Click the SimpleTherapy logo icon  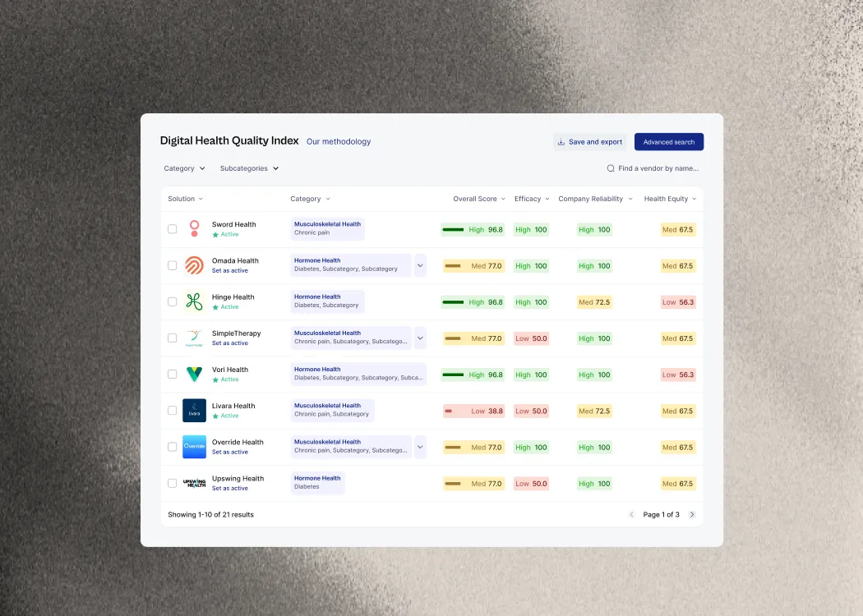click(x=194, y=338)
